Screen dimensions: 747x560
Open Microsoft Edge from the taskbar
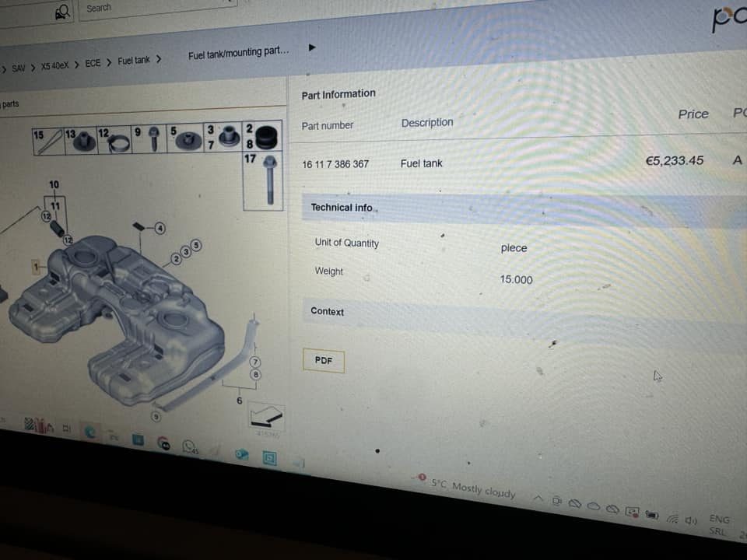(89, 432)
